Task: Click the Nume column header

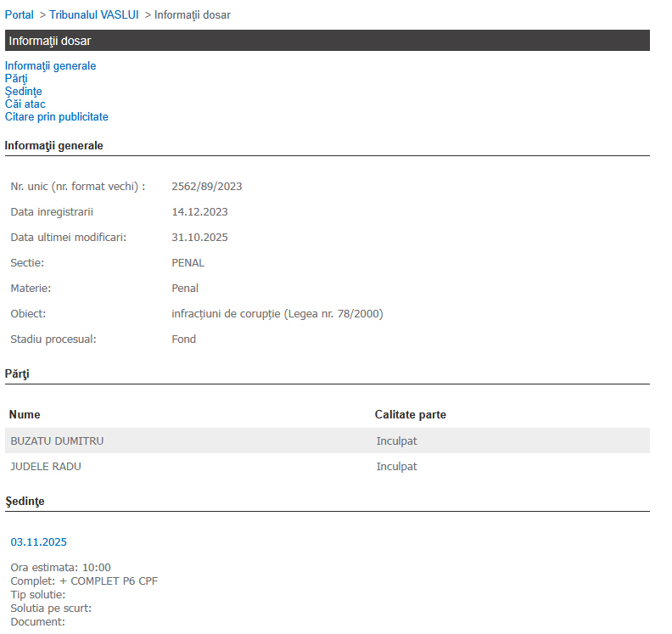Action: click(25, 415)
